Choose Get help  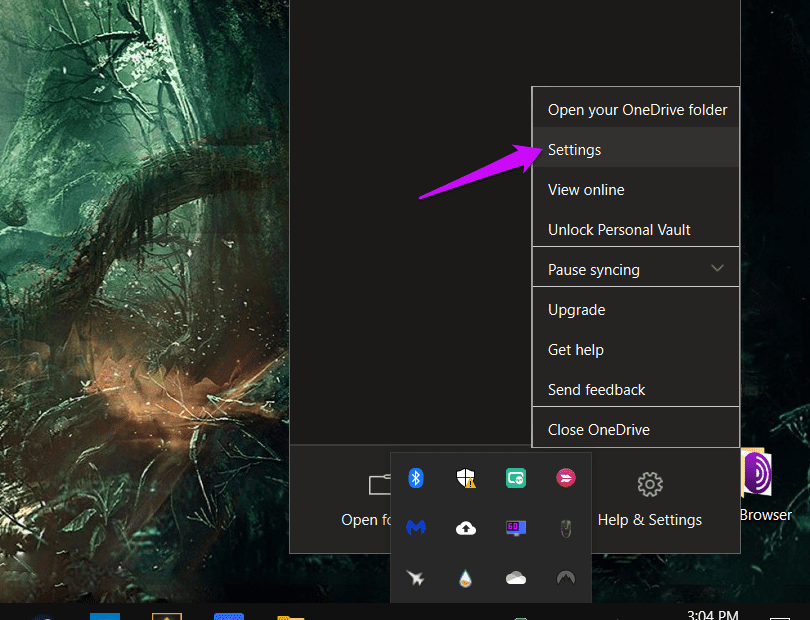coord(636,350)
